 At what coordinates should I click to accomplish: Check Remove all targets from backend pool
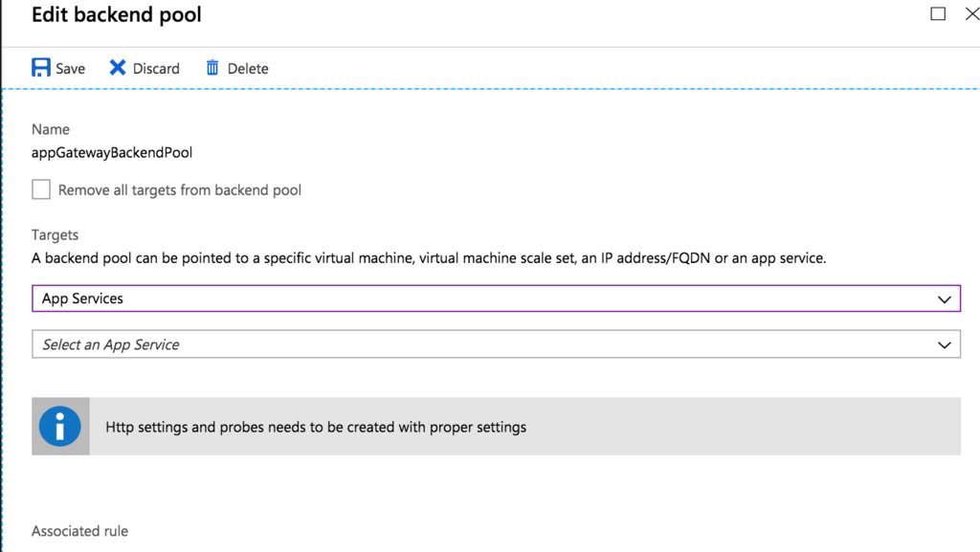41,189
